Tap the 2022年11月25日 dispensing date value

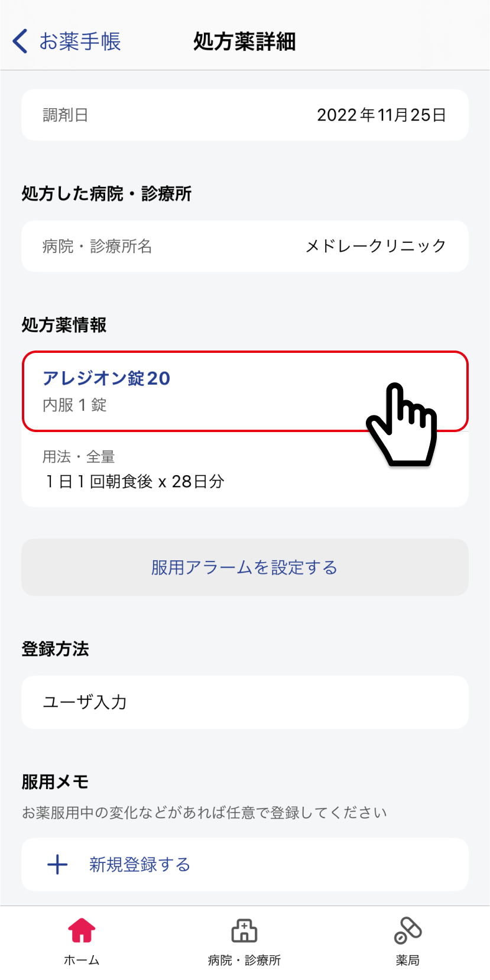[381, 115]
